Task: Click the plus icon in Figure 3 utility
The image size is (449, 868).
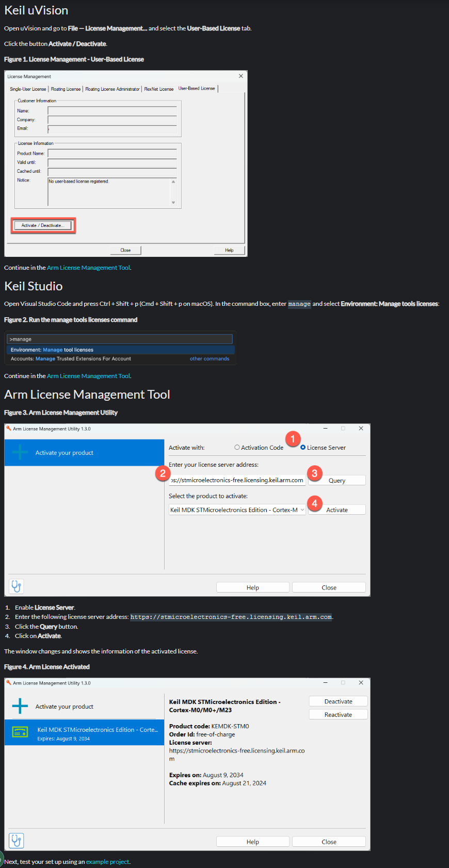Action: (x=20, y=452)
